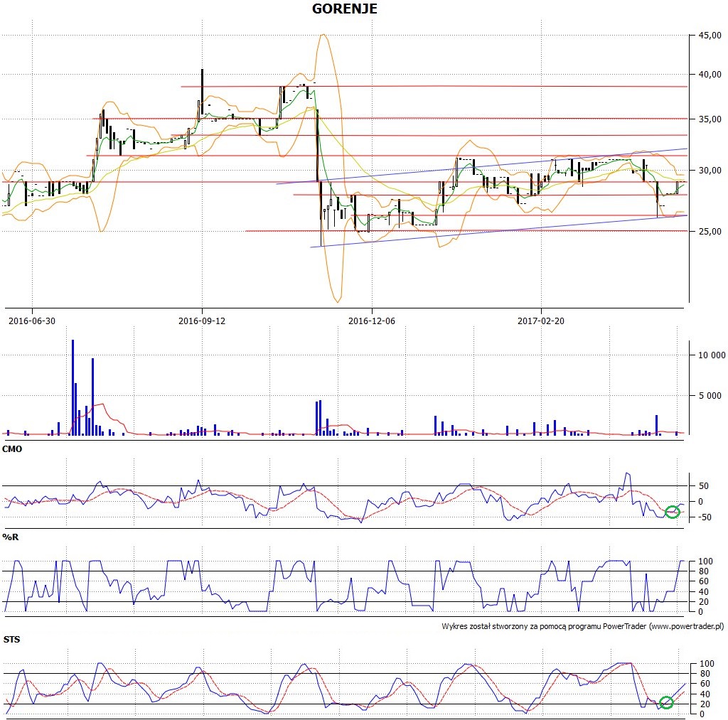Screen dimensions: 728x720
Task: Click the %R indicator label
Action: 10,537
